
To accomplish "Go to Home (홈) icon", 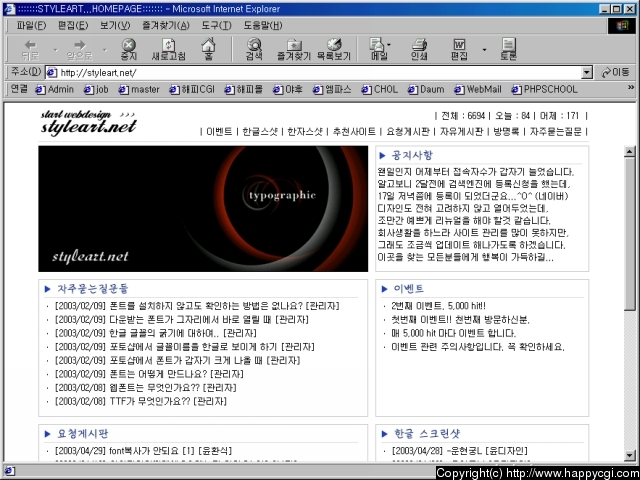I will [209, 49].
